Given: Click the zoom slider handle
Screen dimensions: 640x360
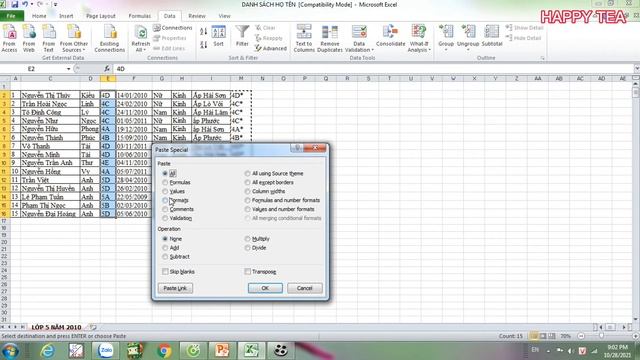Looking at the screenshot, I should click(x=602, y=336).
